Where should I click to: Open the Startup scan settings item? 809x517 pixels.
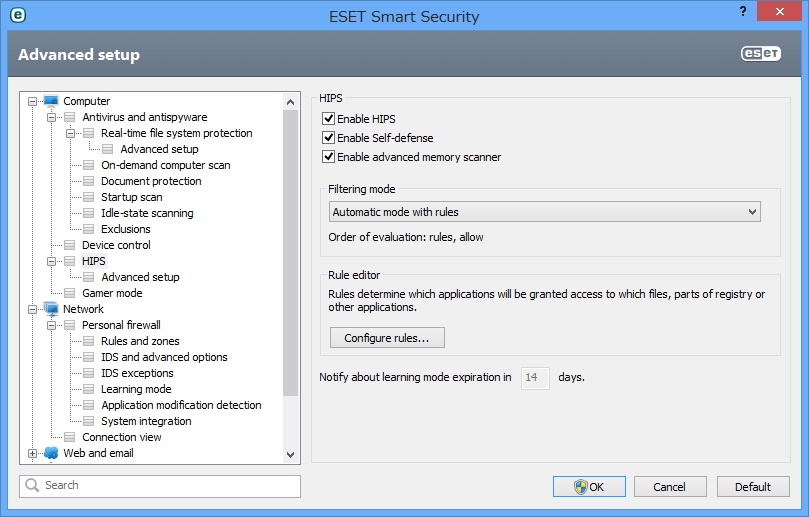[x=132, y=197]
